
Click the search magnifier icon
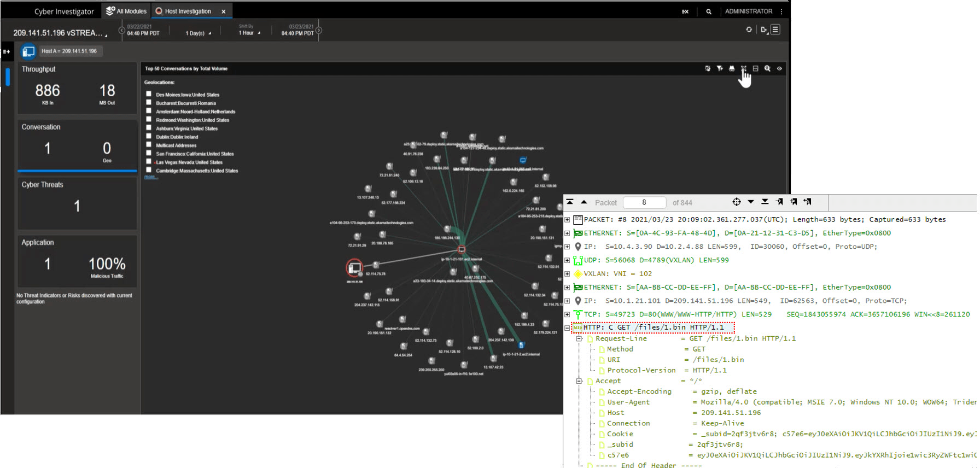[709, 11]
